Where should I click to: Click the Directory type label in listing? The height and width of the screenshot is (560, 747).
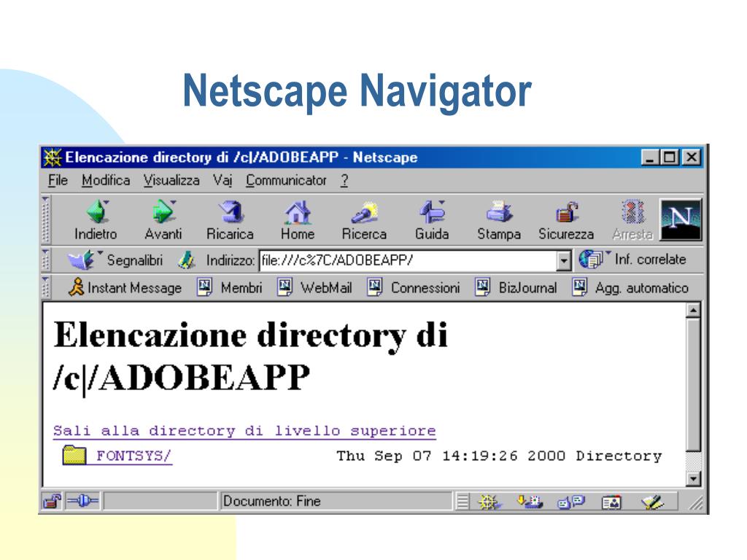click(619, 456)
